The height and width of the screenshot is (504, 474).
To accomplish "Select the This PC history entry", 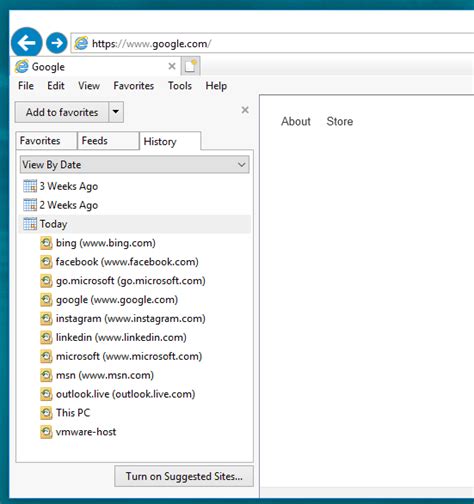I will (x=73, y=413).
